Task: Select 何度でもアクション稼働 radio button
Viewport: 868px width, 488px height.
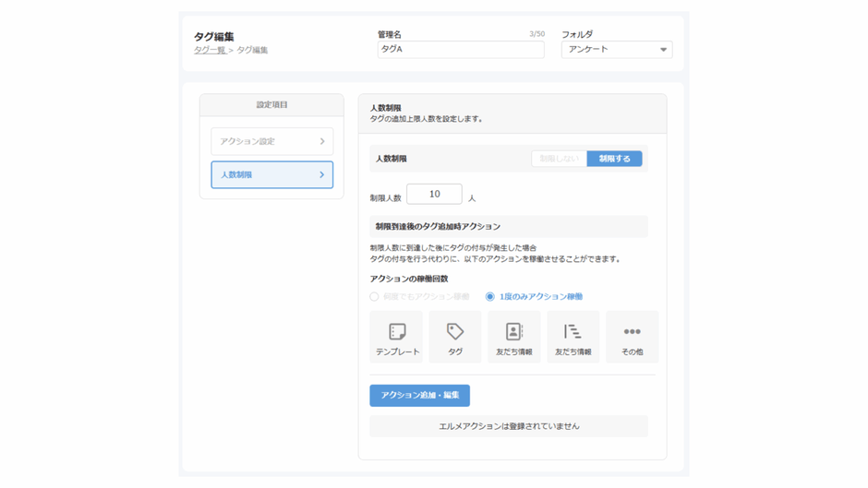Action: coord(375,297)
